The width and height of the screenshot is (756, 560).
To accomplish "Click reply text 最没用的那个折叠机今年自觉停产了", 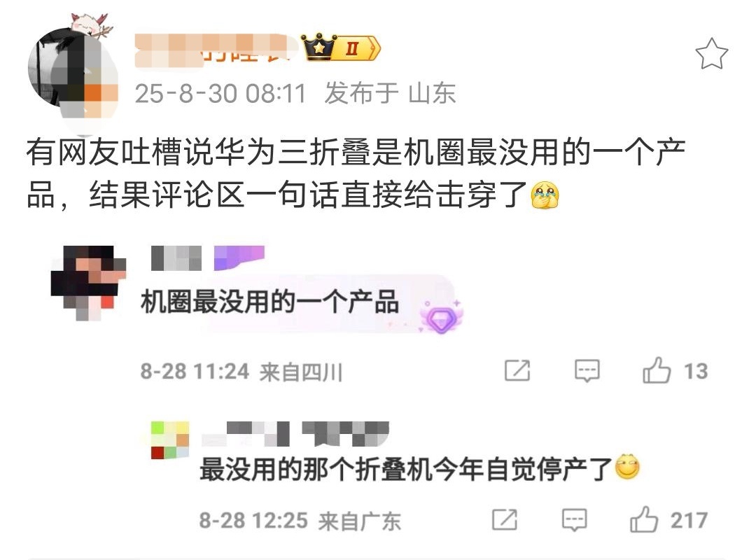I will pyautogui.click(x=406, y=469).
